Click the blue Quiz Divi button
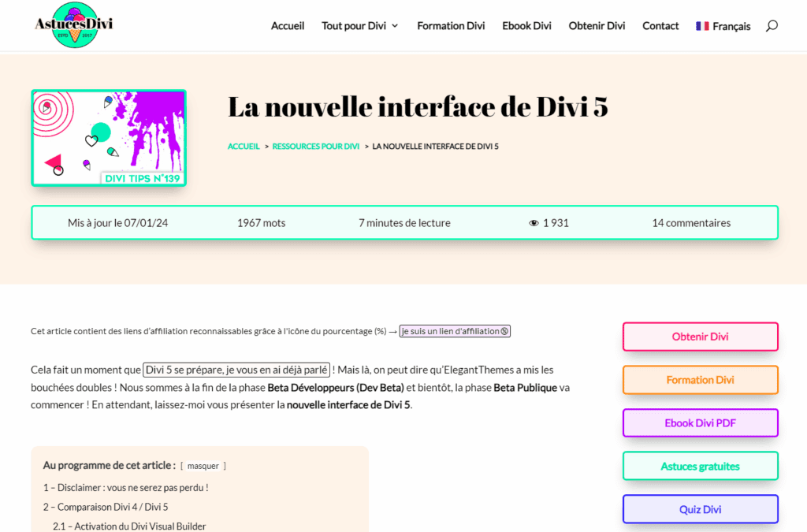807x532 pixels. click(x=700, y=509)
